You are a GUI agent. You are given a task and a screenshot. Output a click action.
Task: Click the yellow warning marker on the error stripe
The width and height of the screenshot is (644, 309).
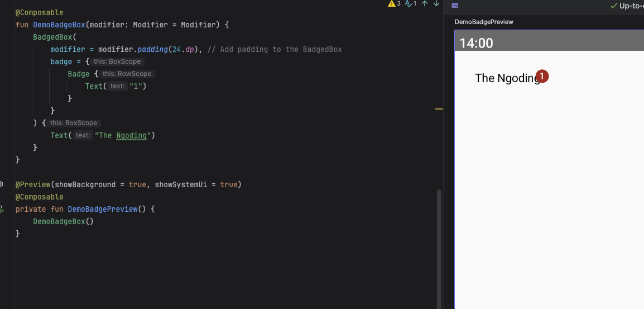(439, 108)
